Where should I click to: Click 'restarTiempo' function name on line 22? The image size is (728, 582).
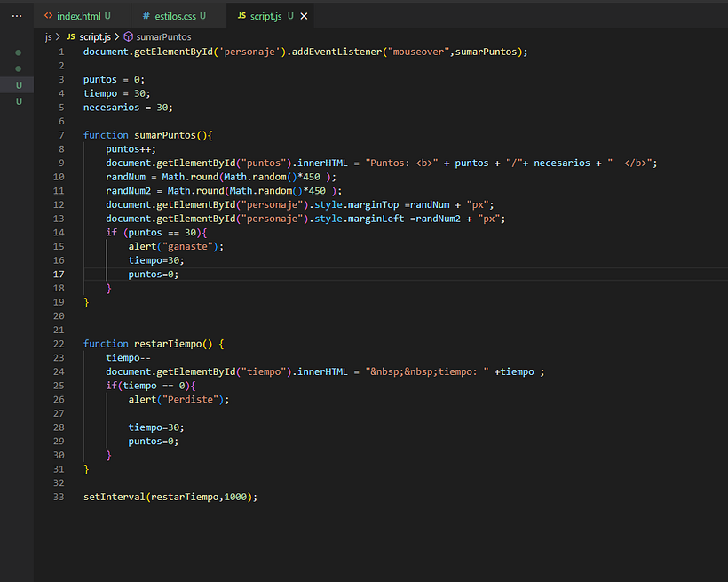click(x=168, y=344)
